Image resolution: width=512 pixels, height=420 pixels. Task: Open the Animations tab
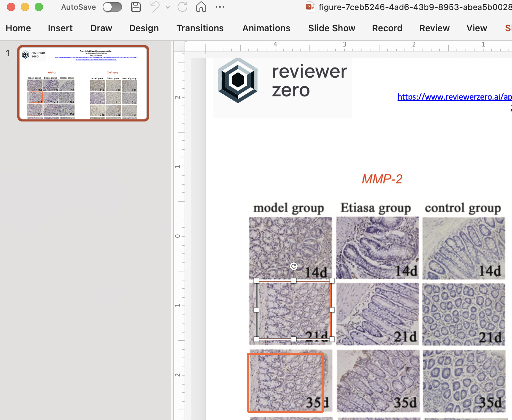[266, 28]
